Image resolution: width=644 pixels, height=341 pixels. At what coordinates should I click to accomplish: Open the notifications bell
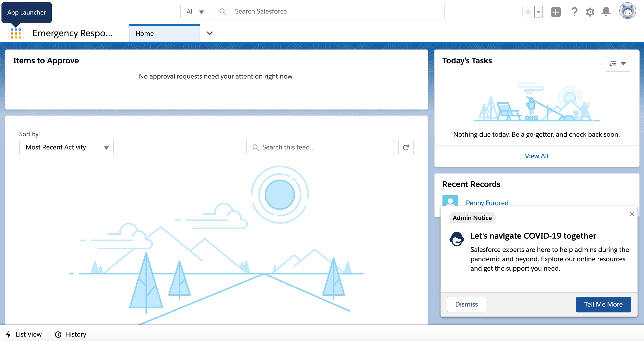[x=606, y=12]
